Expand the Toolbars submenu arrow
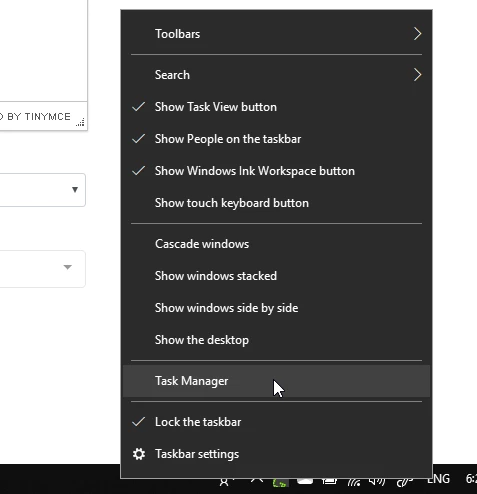Screen dimensions: 477x494 [x=417, y=34]
